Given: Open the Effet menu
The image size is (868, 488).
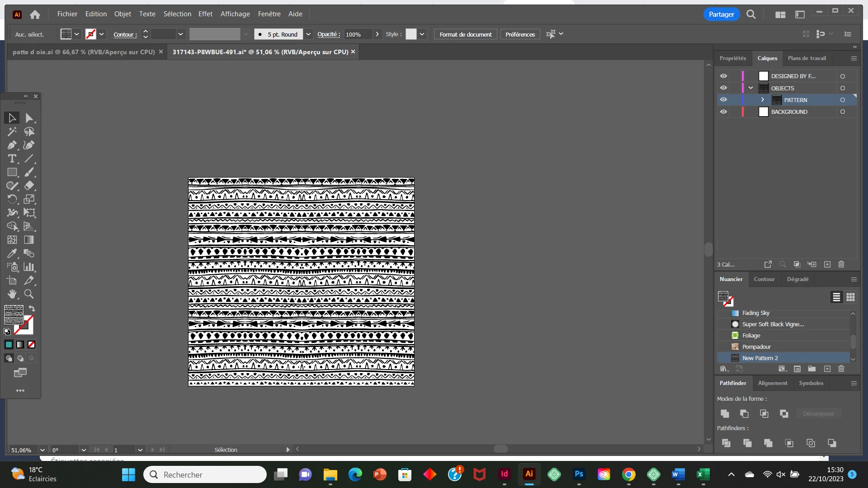Looking at the screenshot, I should click(x=205, y=14).
